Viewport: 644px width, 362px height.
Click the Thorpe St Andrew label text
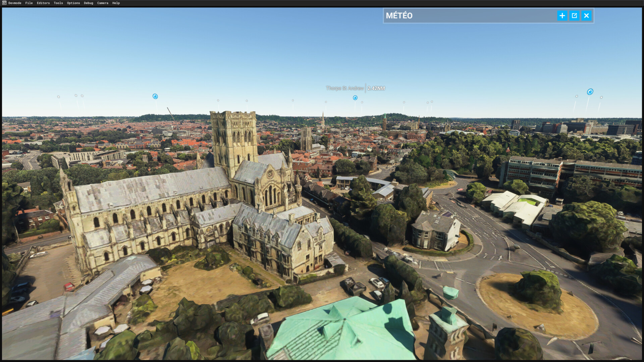[x=345, y=88]
